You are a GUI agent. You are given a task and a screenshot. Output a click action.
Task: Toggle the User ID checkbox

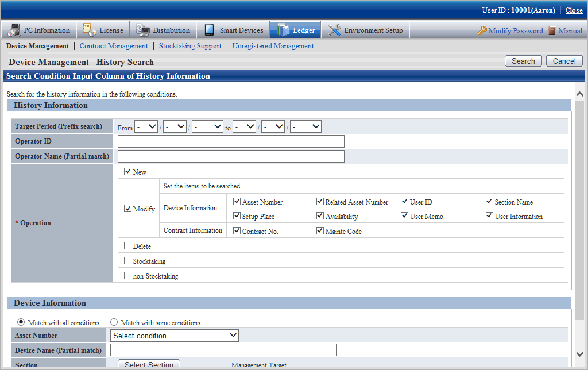click(x=404, y=202)
